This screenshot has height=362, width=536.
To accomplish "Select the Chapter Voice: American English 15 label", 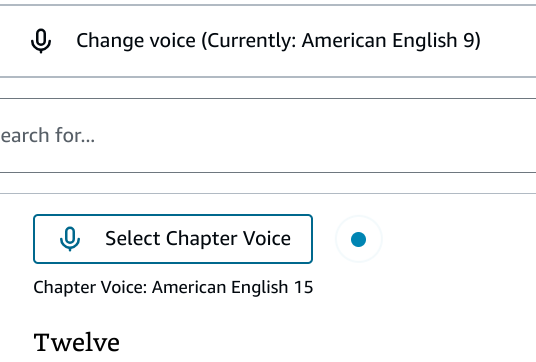I will tap(173, 287).
